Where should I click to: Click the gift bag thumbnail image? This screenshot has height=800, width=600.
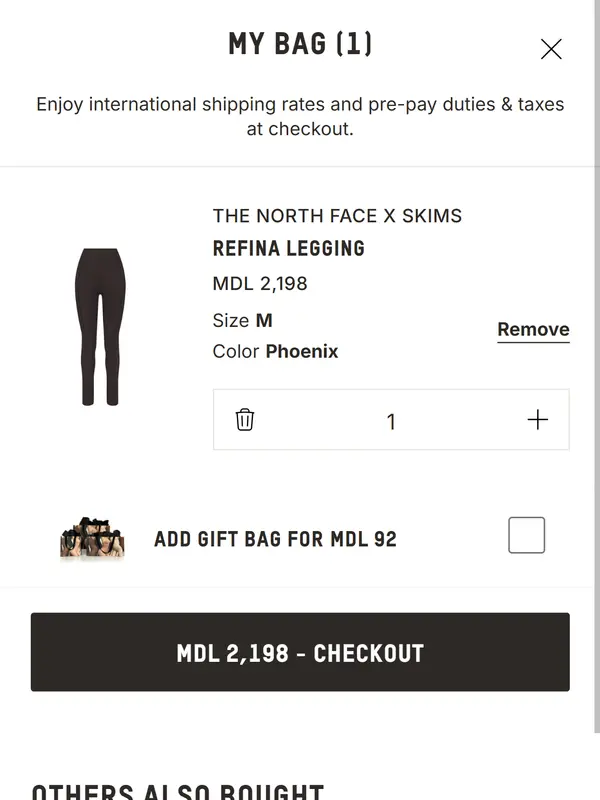(x=92, y=538)
